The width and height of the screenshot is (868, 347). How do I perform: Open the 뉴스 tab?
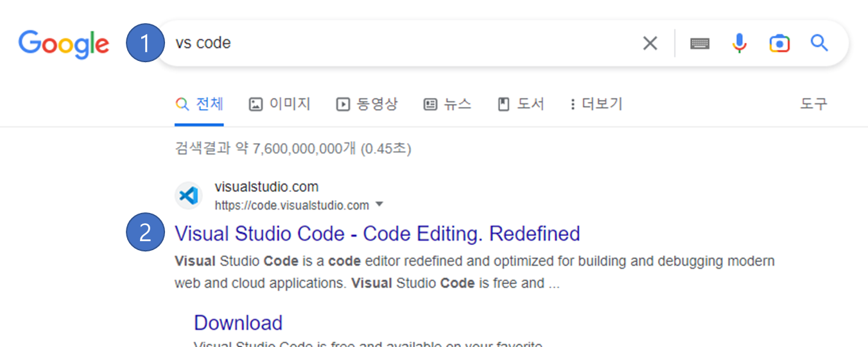pyautogui.click(x=447, y=104)
